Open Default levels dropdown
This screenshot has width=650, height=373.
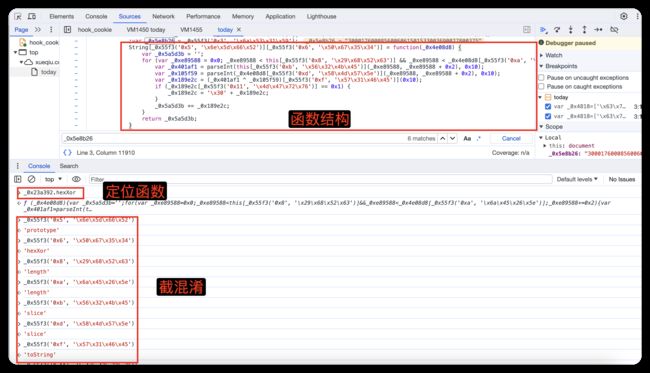(577, 179)
